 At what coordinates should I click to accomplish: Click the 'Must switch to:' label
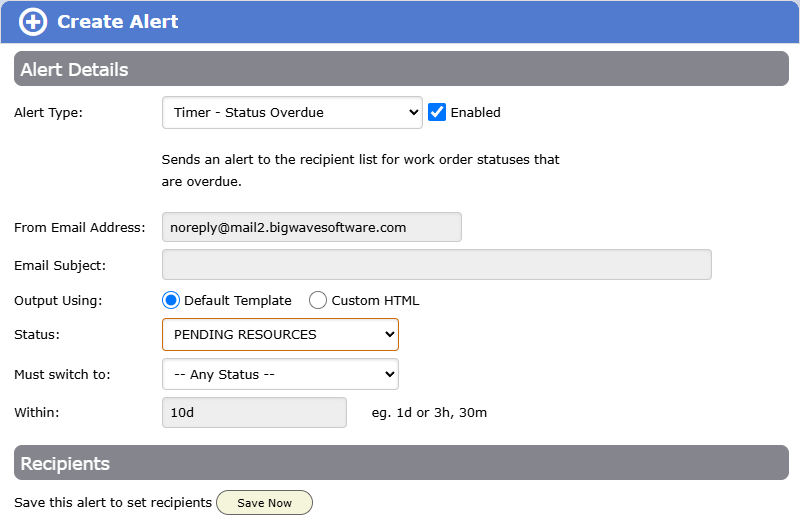pyautogui.click(x=62, y=374)
